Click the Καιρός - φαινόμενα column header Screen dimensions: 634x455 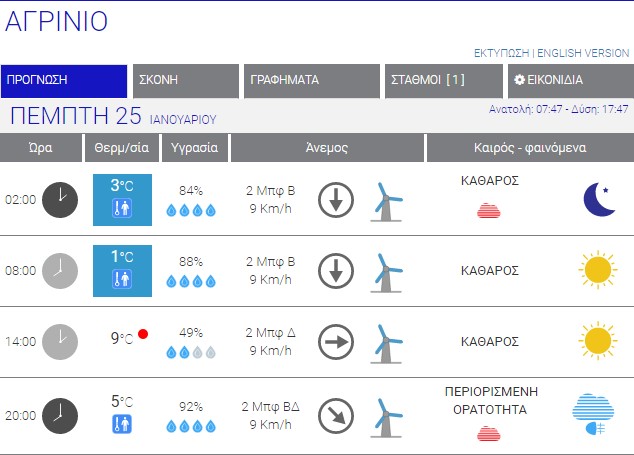pyautogui.click(x=529, y=147)
